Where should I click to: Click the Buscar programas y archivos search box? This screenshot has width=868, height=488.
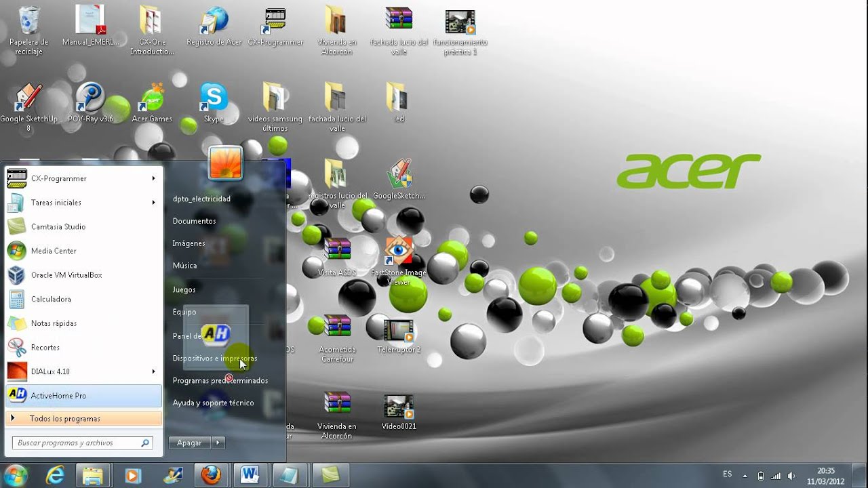83,443
